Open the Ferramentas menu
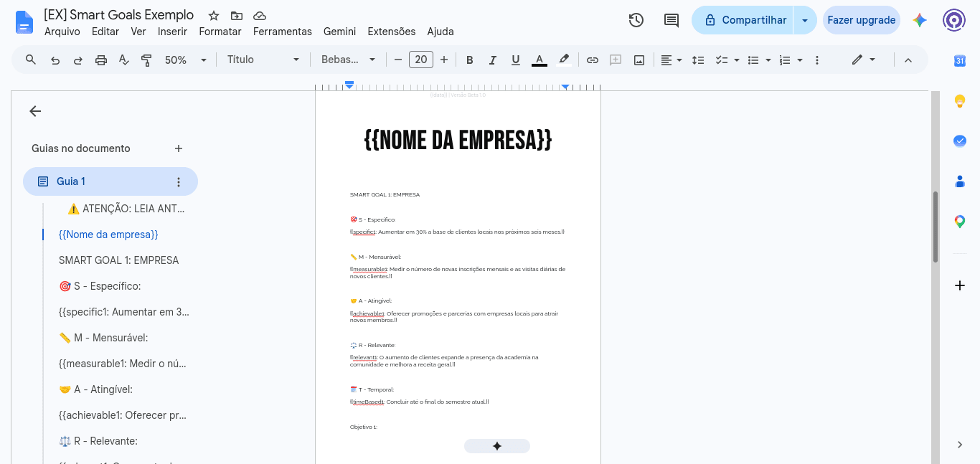 [283, 32]
